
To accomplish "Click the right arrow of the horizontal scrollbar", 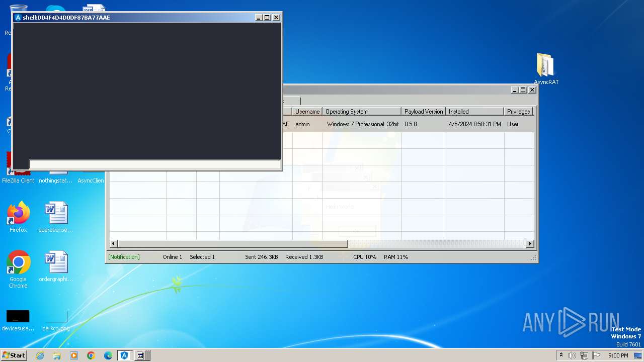I will 530,244.
